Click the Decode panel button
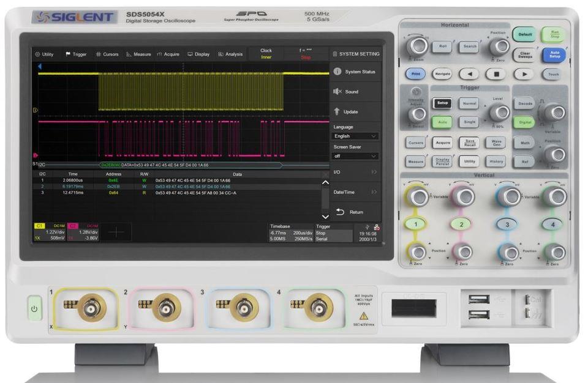This screenshot has width=588, height=383. [525, 103]
